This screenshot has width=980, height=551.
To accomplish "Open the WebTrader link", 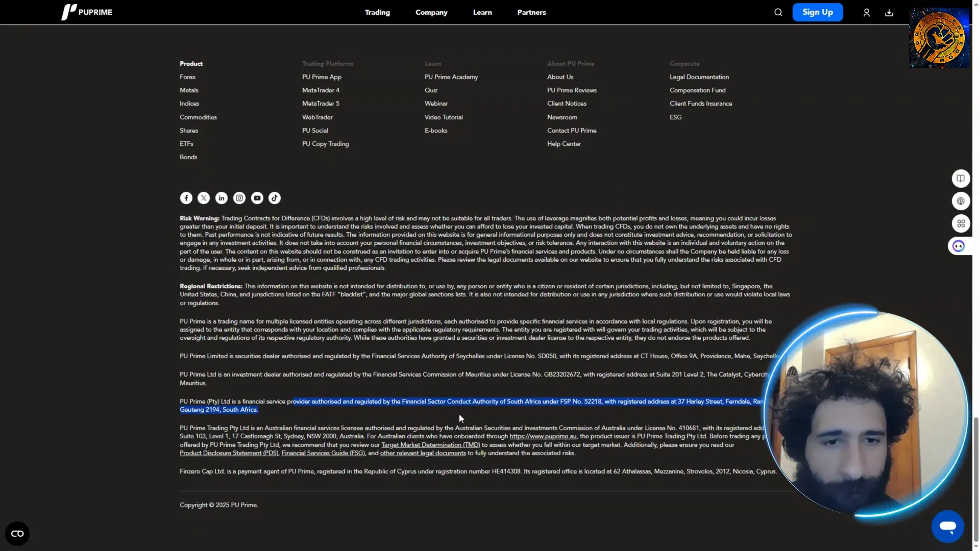I will pos(317,117).
